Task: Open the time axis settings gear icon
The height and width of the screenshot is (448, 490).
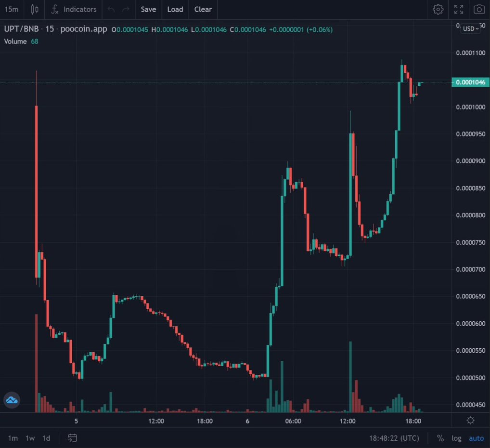Action: pos(470,421)
